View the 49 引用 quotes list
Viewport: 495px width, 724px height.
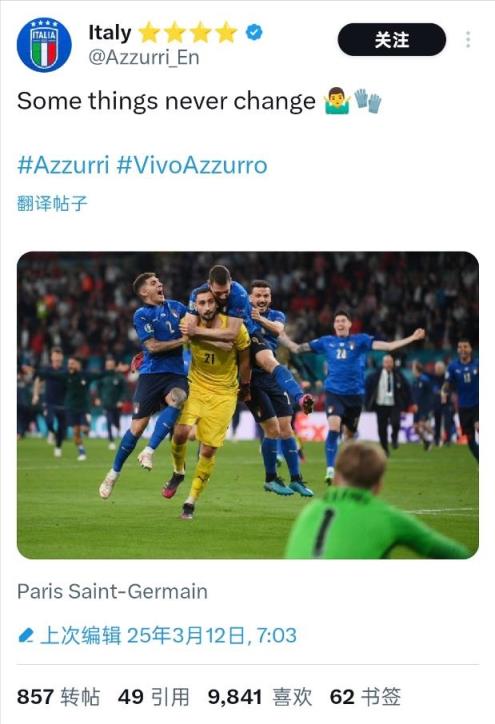[153, 697]
